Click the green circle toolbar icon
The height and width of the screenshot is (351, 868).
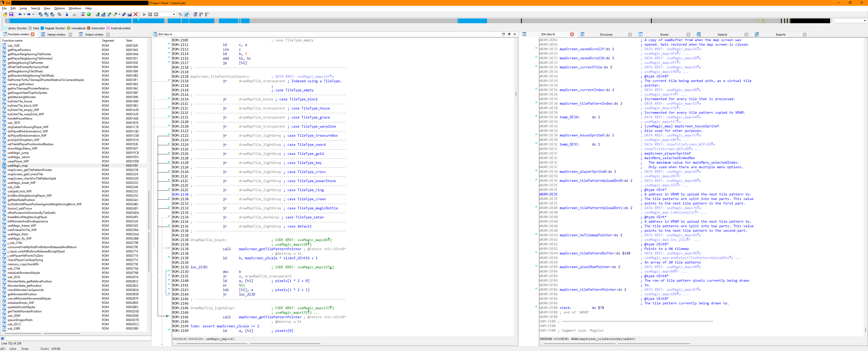pos(89,14)
